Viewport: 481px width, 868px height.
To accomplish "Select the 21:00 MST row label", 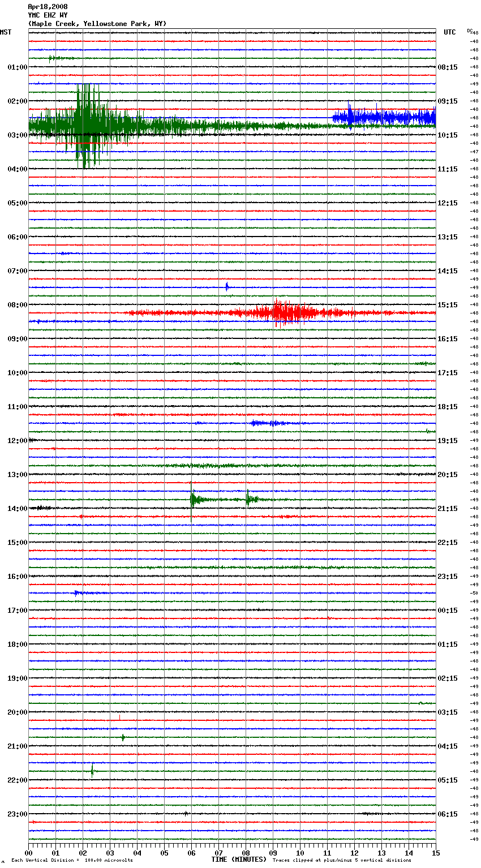I will click(x=18, y=746).
